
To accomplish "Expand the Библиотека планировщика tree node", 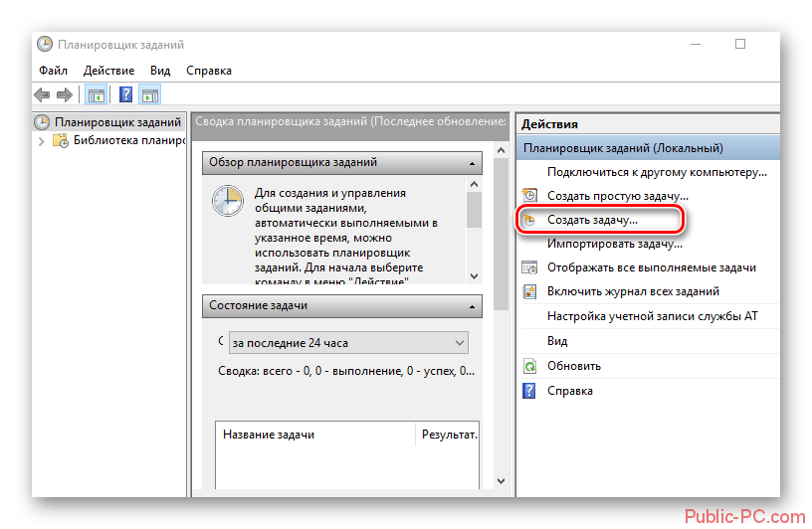I will click(42, 141).
